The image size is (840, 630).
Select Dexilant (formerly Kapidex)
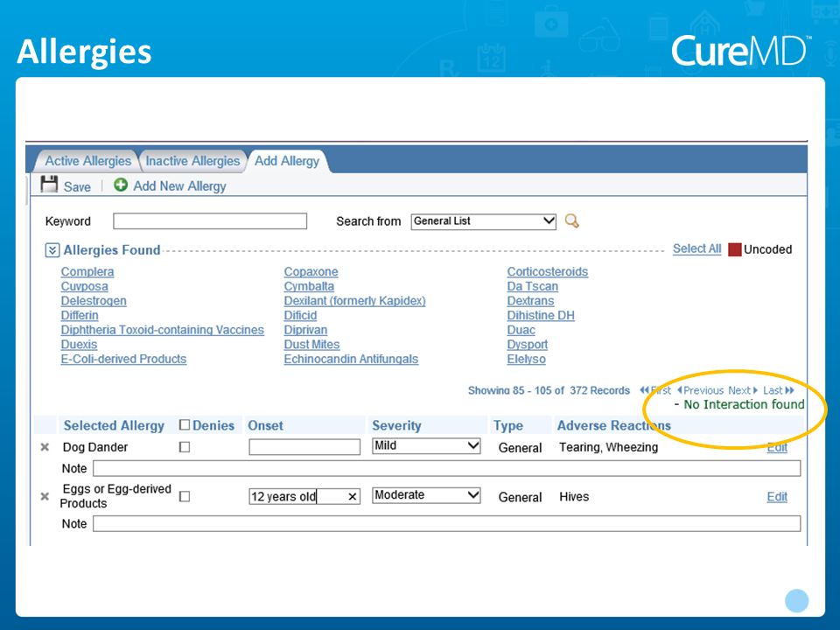pyautogui.click(x=354, y=300)
